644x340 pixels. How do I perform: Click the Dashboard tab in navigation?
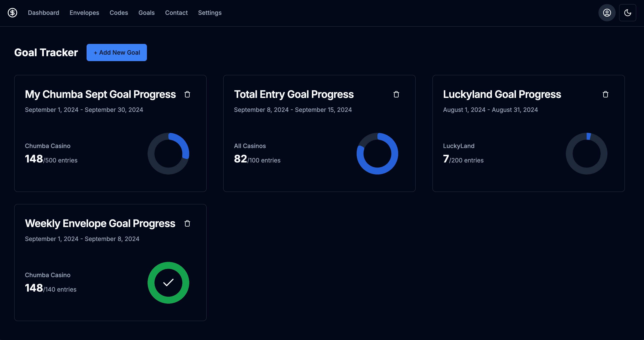pyautogui.click(x=43, y=12)
